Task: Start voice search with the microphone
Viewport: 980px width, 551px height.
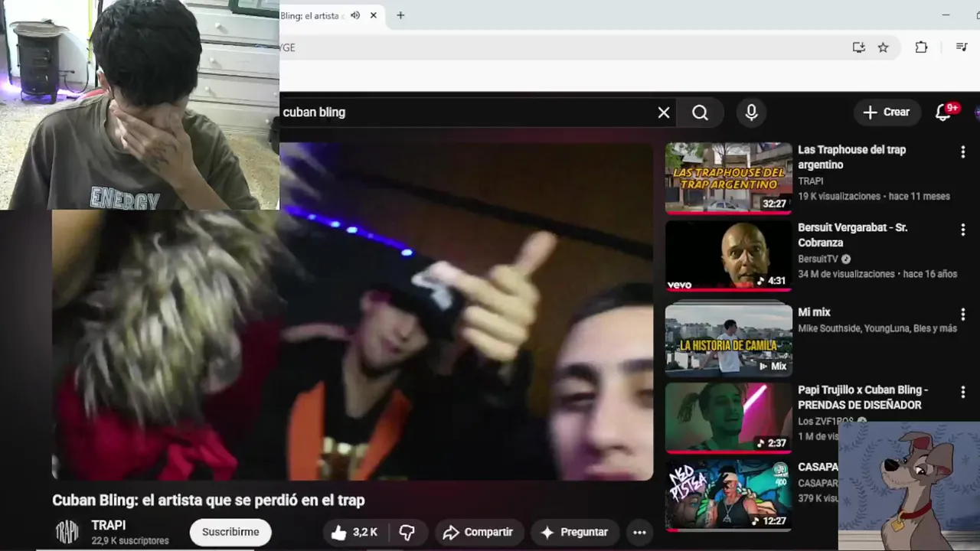Action: pyautogui.click(x=751, y=112)
